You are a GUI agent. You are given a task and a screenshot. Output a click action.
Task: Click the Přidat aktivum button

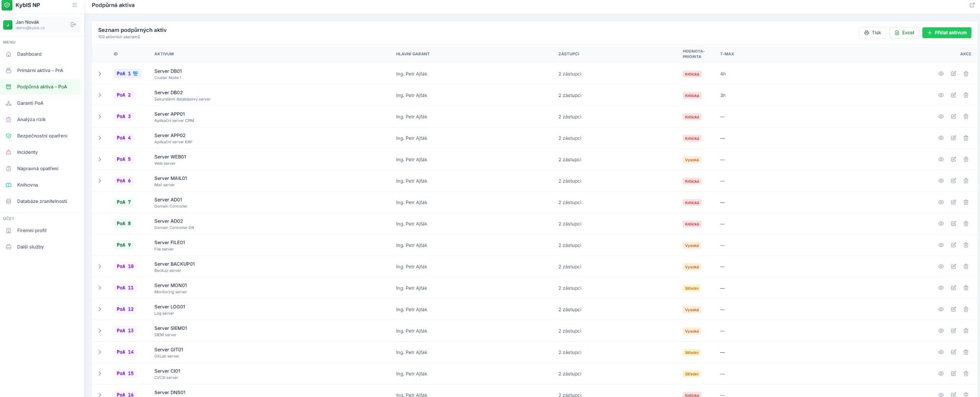click(x=946, y=33)
